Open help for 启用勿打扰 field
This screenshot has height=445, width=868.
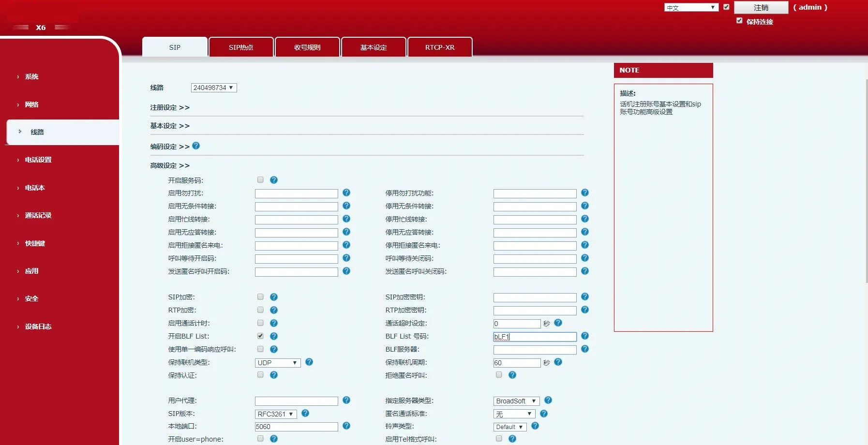click(x=346, y=193)
